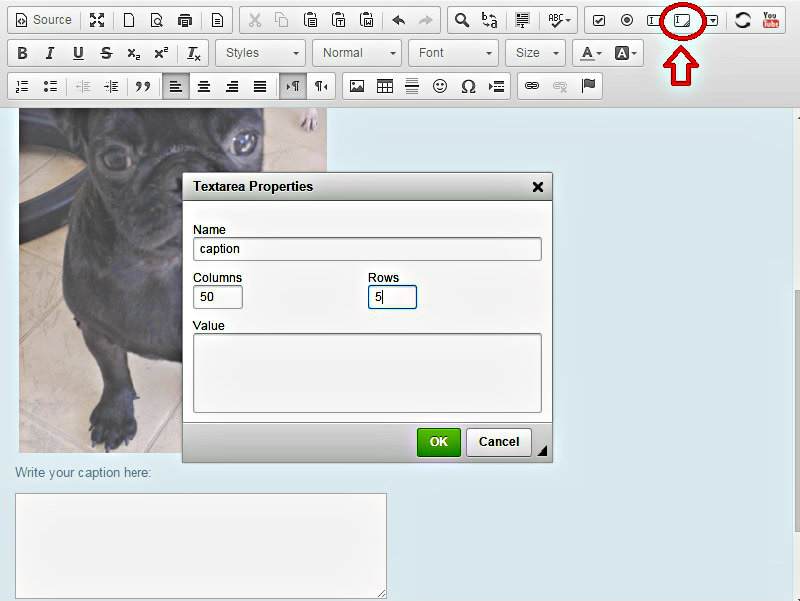The width and height of the screenshot is (800, 601).
Task: Insert a bulleted list
Action: click(50, 86)
